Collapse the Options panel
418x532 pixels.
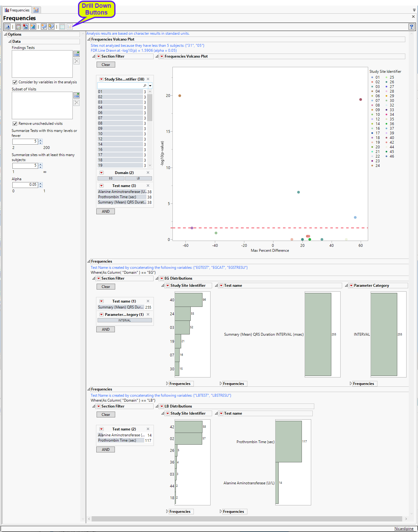(6, 34)
